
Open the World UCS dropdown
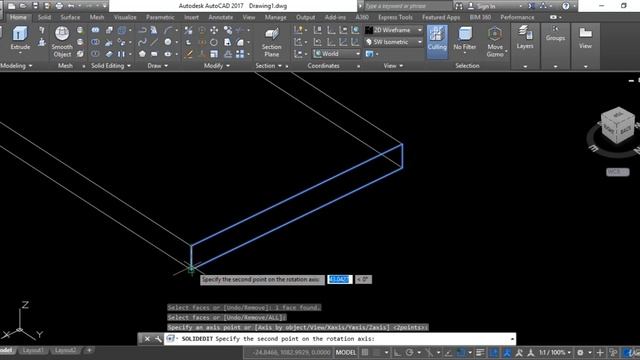(x=337, y=53)
